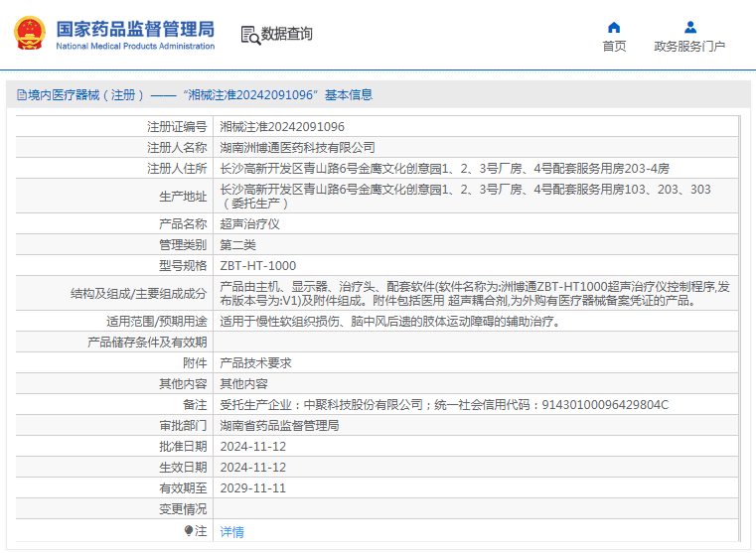Image resolution: width=756 pixels, height=553 pixels.
Task: Click the 有效期至 row label
Action: pyautogui.click(x=183, y=487)
